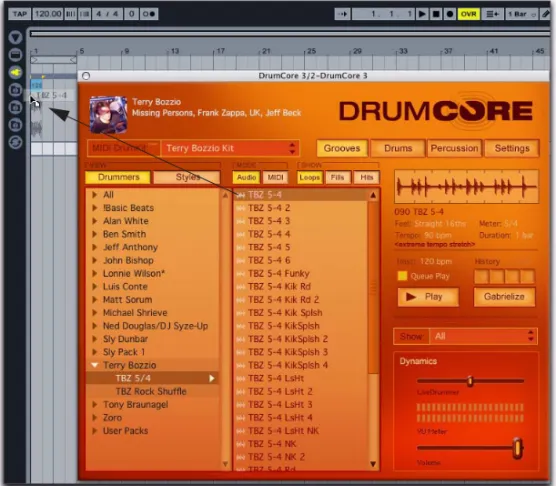This screenshot has height=486, width=556.
Task: Click the 4 / 4 time signature field
Action: coord(107,14)
